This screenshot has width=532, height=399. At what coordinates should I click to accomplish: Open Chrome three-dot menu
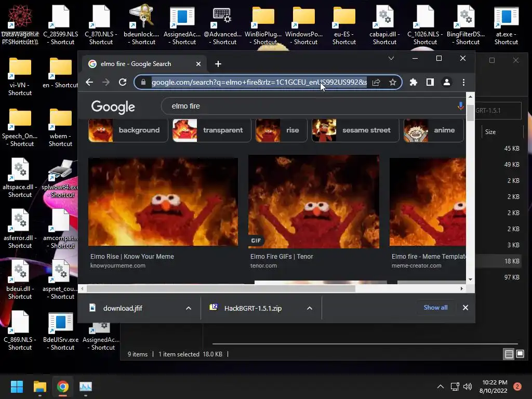[463, 83]
